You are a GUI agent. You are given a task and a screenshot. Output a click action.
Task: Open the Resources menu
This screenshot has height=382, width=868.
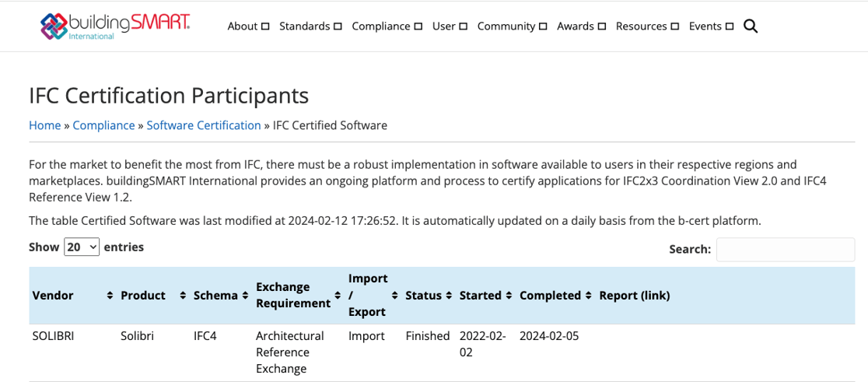click(x=647, y=26)
